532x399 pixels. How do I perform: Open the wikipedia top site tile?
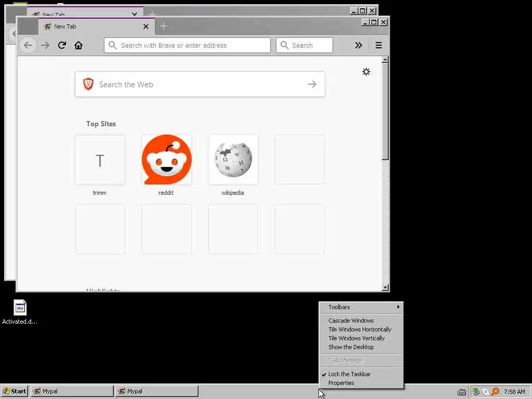pos(233,159)
